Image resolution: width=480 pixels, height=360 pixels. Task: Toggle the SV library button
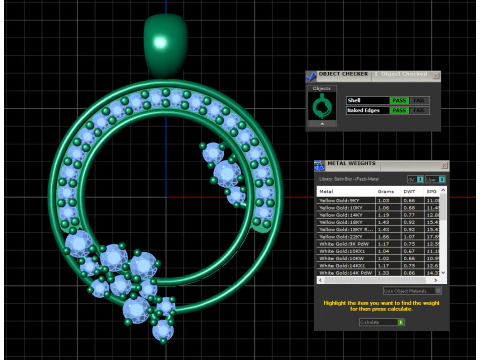tap(415, 179)
